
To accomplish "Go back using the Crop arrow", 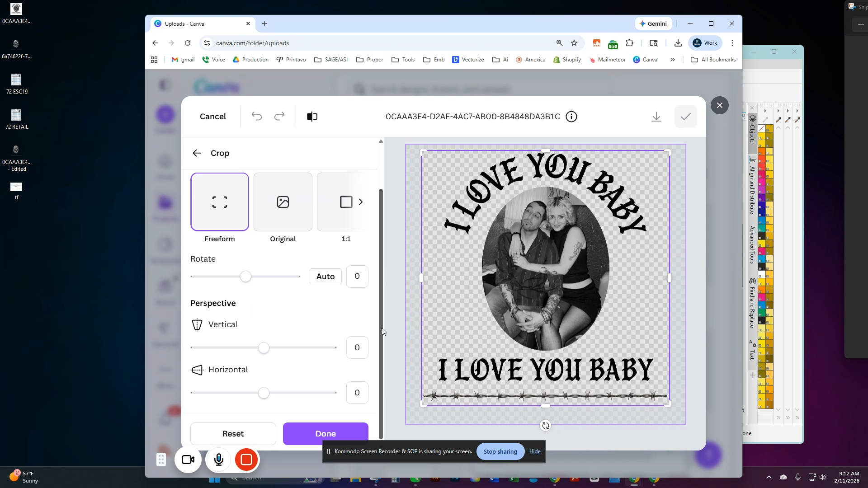I will pyautogui.click(x=197, y=153).
